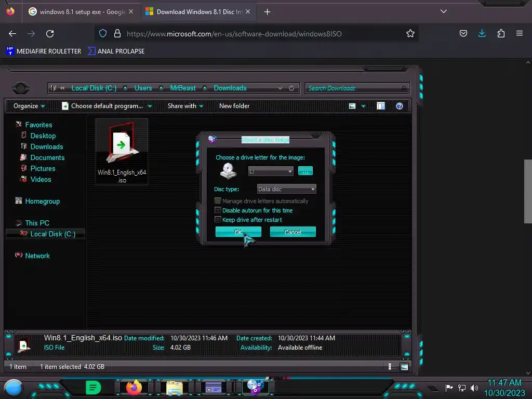Select Desktop in Favorites
The height and width of the screenshot is (399, 532).
tap(43, 136)
